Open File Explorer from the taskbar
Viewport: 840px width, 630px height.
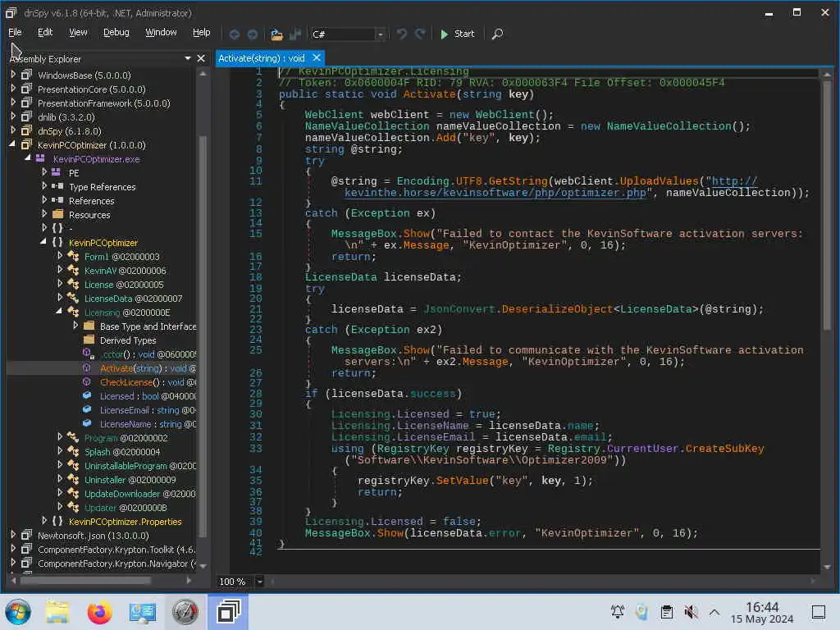57,612
